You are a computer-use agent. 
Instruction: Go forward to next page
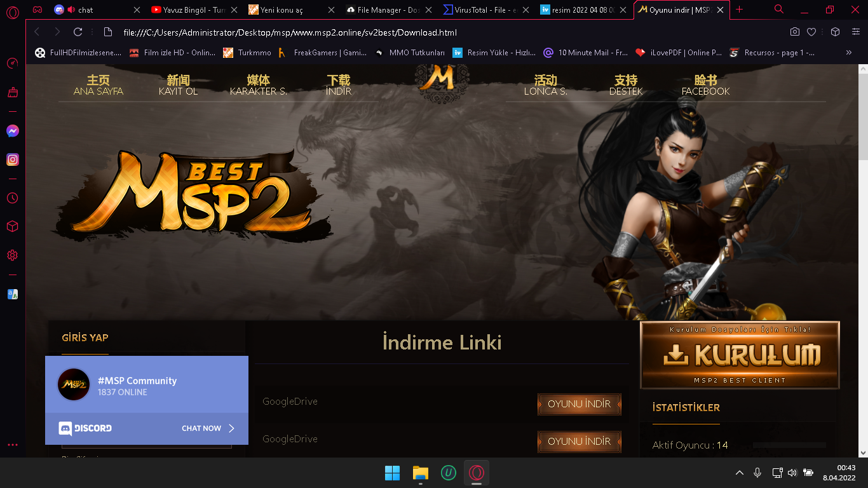57,32
